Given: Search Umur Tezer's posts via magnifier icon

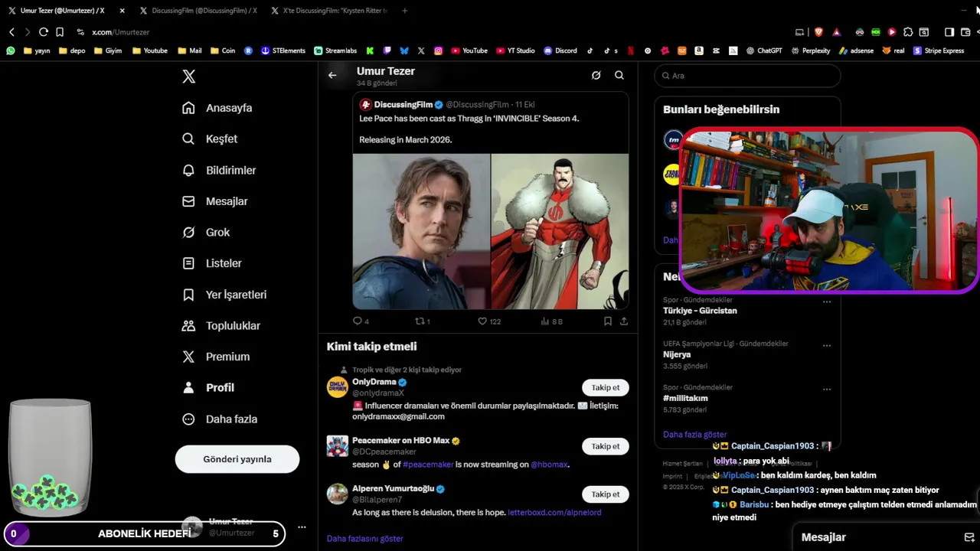Looking at the screenshot, I should pos(619,75).
